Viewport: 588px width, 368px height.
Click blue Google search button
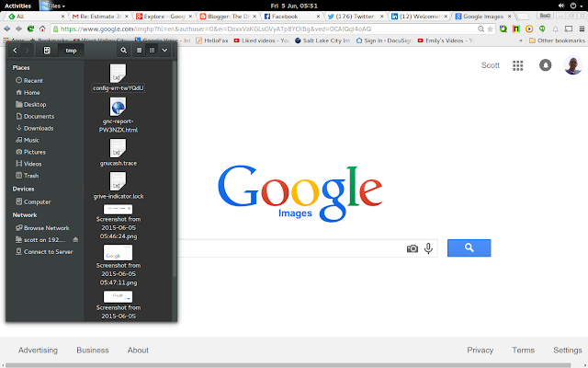[469, 247]
